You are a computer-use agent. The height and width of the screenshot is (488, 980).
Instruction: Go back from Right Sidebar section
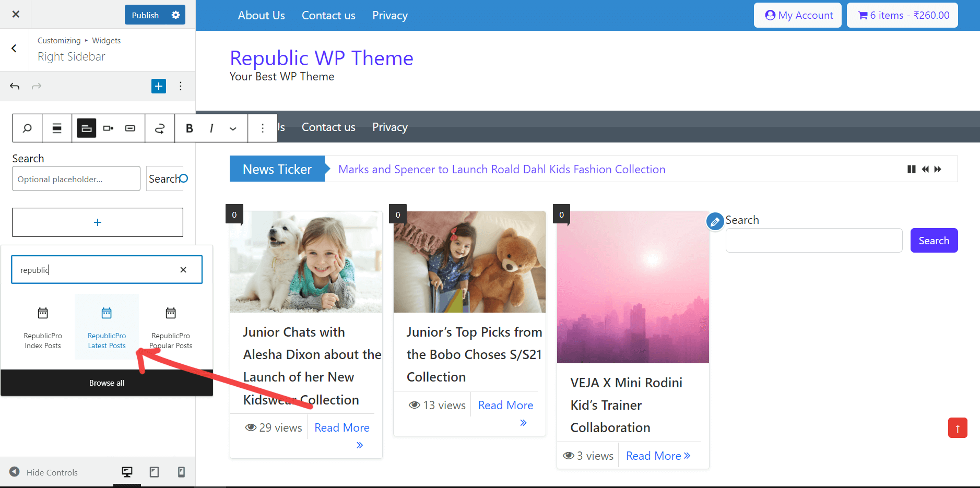(14, 49)
